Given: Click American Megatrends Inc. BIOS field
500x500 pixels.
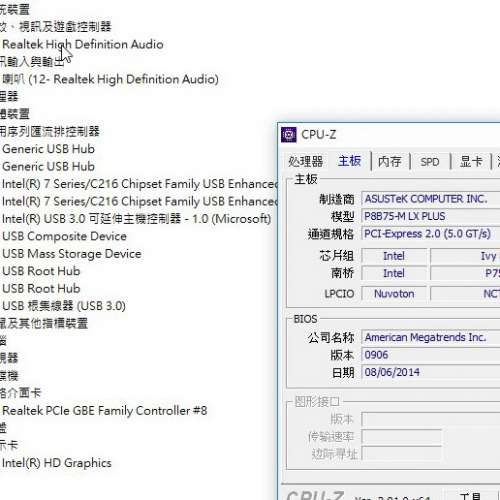Looking at the screenshot, I should [x=430, y=337].
